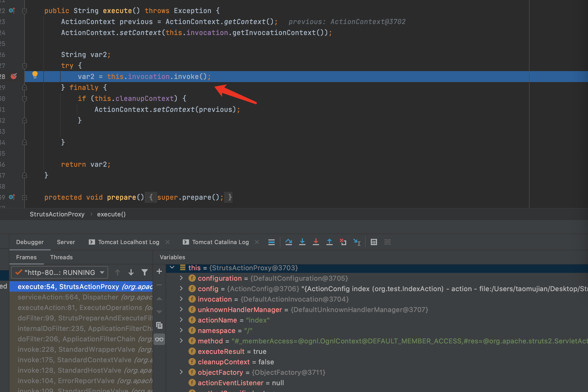Collapse the try block fold marker
The height and width of the screenshot is (392, 588).
(x=25, y=66)
